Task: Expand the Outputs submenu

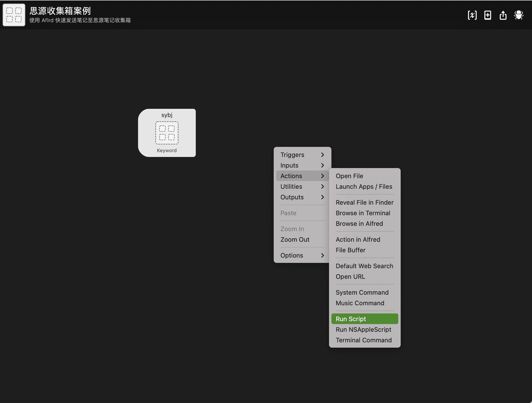Action: click(302, 197)
